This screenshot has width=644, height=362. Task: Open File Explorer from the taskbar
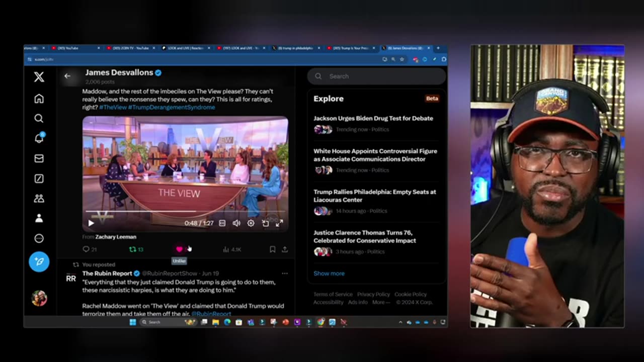(215, 322)
